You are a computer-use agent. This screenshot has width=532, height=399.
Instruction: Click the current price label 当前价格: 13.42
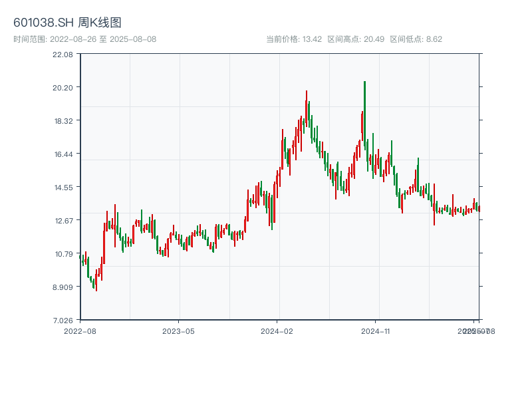point(294,39)
